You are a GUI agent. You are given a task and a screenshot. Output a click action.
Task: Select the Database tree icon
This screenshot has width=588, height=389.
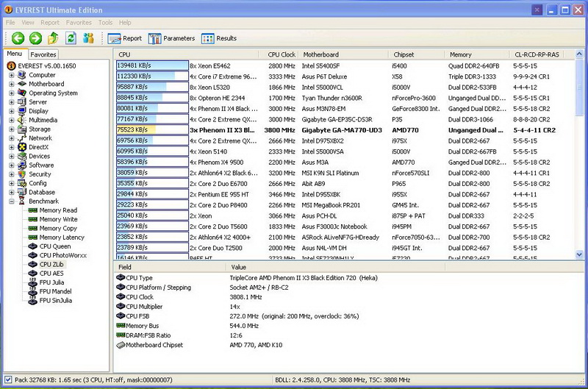click(22, 192)
